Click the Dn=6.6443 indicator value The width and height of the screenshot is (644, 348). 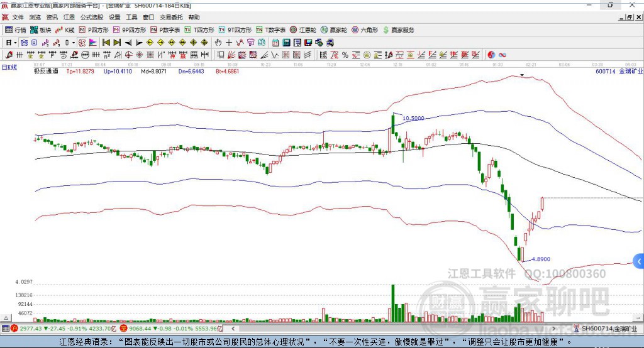pos(191,72)
